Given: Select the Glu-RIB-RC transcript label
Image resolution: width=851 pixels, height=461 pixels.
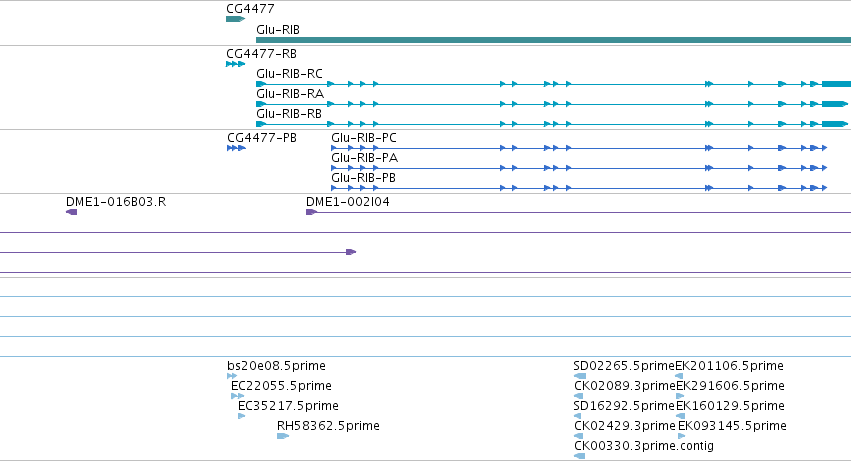Looking at the screenshot, I should [289, 74].
